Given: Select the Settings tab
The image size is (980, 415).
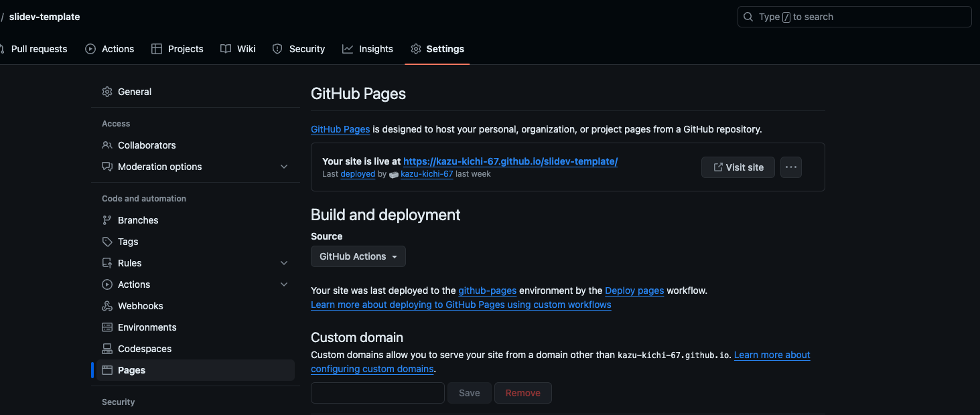Looking at the screenshot, I should 437,49.
